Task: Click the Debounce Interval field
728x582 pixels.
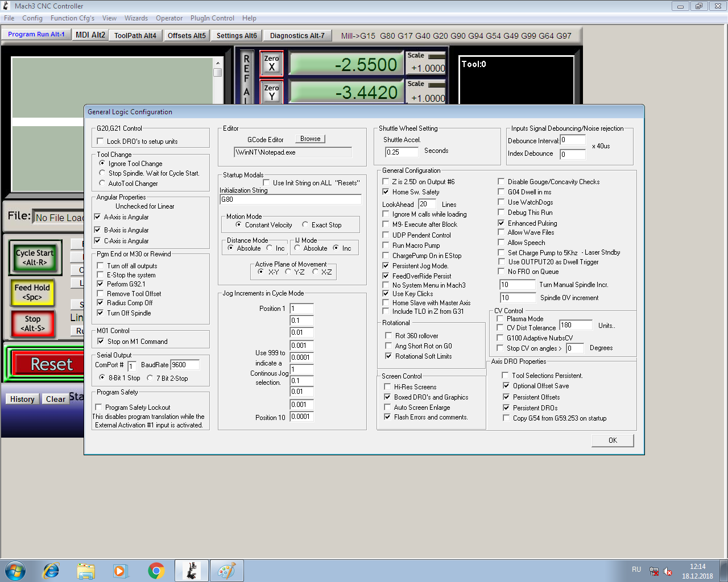Action: [573, 140]
